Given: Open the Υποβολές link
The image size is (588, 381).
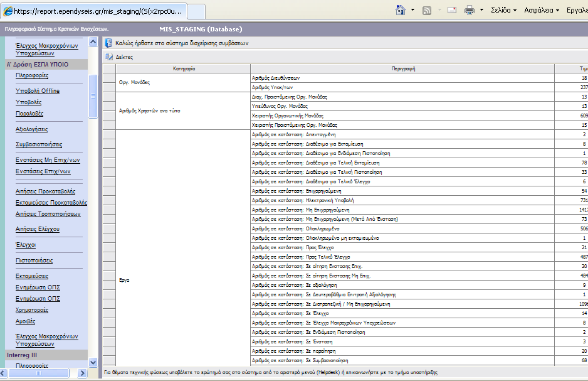Looking at the screenshot, I should point(28,102).
